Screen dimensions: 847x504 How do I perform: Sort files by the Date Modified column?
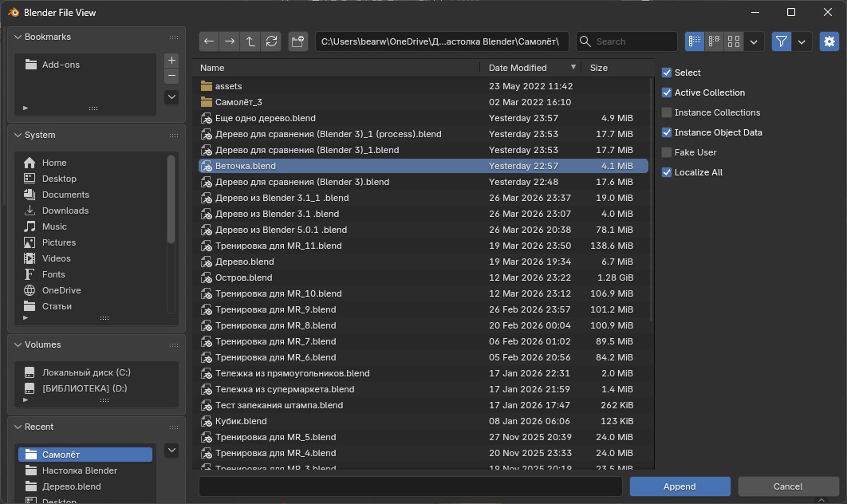[526, 68]
